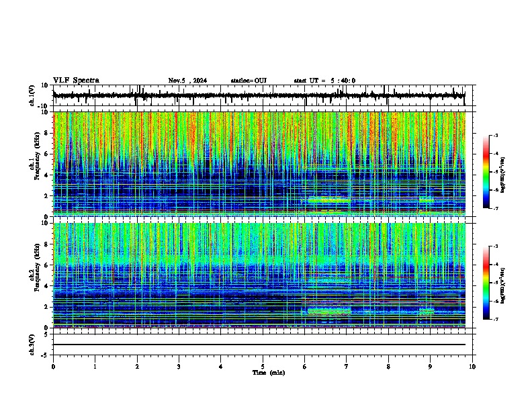The height and width of the screenshot is (411, 532).
Task: Click the flat ch.3 voltage trace line
Action: point(259,345)
